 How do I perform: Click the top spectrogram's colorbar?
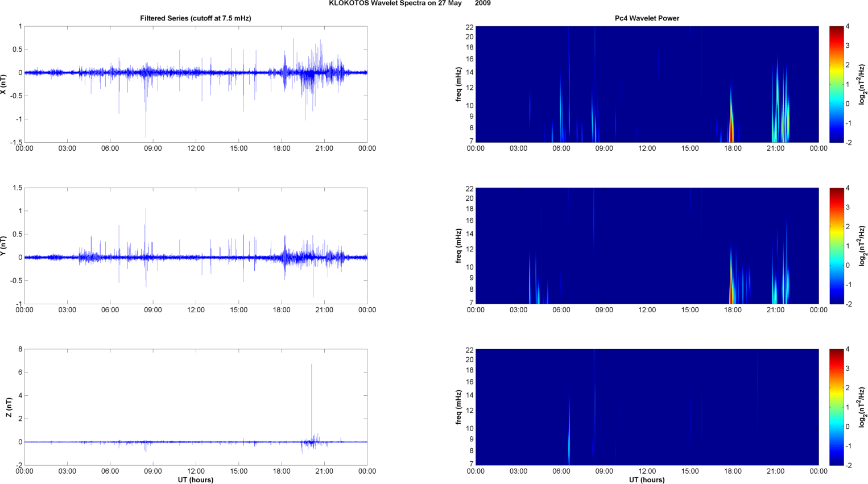coord(836,84)
